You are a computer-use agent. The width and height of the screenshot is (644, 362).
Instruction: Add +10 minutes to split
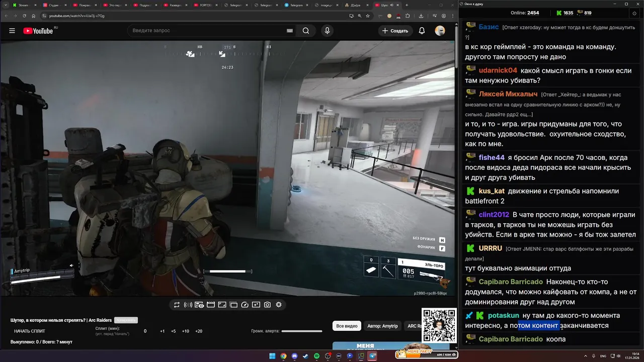coord(186,331)
